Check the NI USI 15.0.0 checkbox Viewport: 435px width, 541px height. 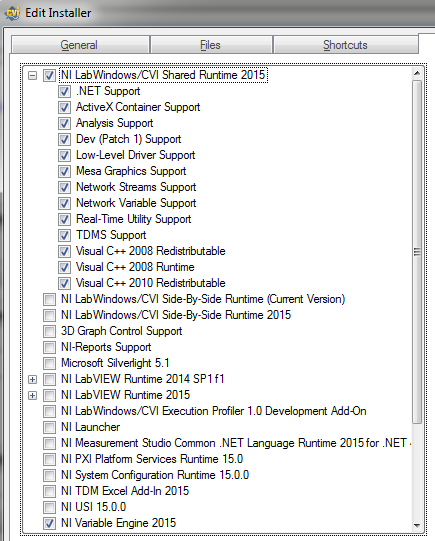coord(49,507)
